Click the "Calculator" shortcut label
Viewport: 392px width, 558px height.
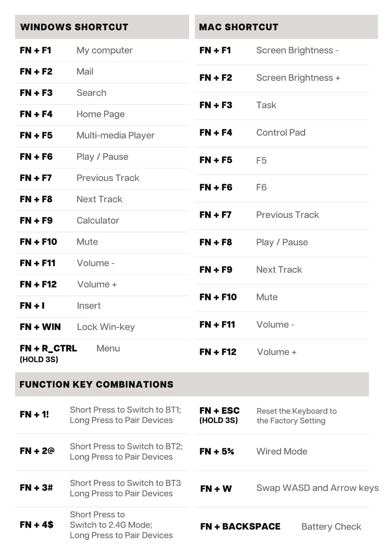[x=98, y=221]
